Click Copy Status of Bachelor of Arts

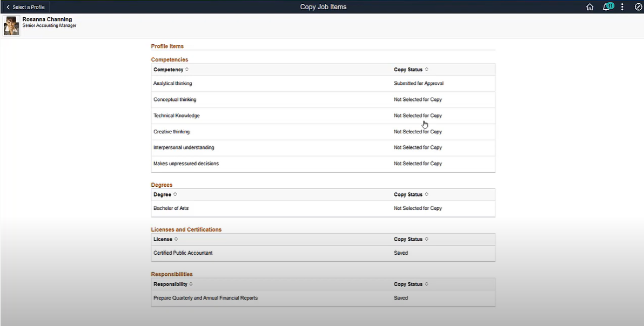point(418,208)
